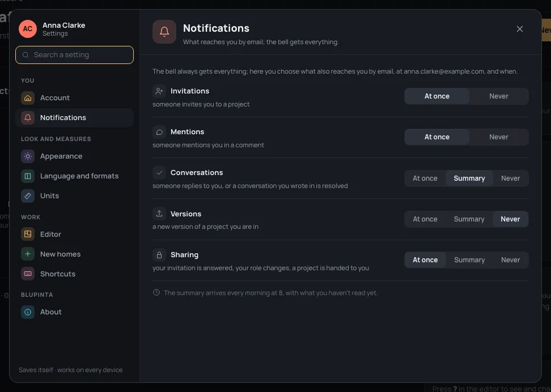The width and height of the screenshot is (551, 392).
Task: Set Invitations emails to At once
Action: pos(437,96)
